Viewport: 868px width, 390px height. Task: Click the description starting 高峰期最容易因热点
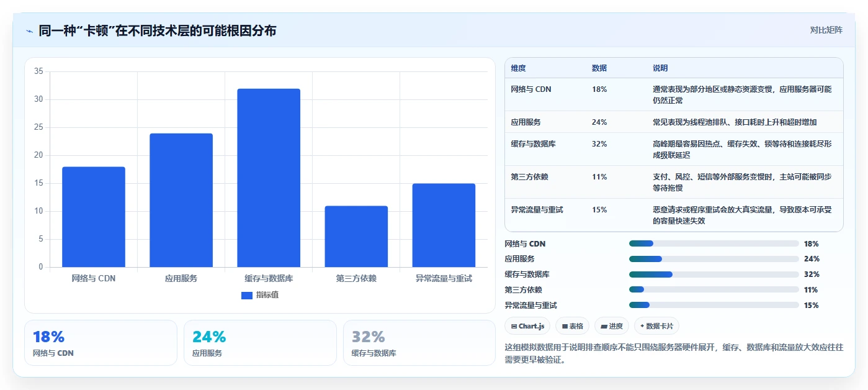tap(742, 149)
